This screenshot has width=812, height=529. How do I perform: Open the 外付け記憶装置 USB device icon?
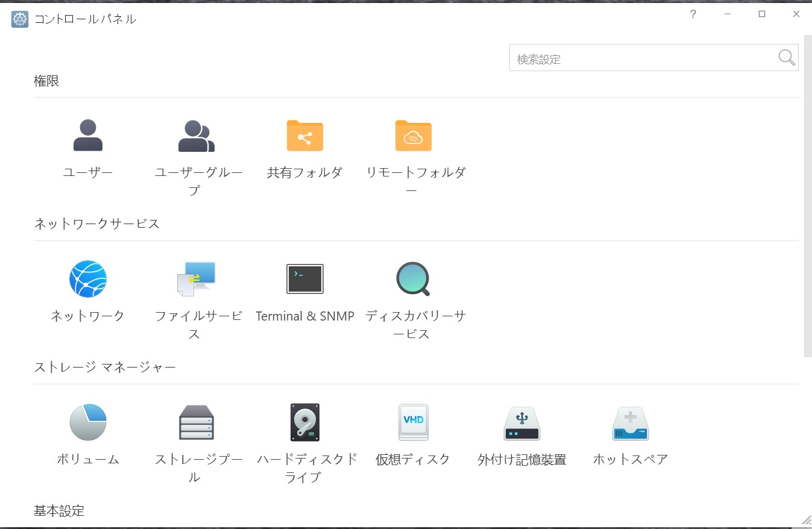522,422
